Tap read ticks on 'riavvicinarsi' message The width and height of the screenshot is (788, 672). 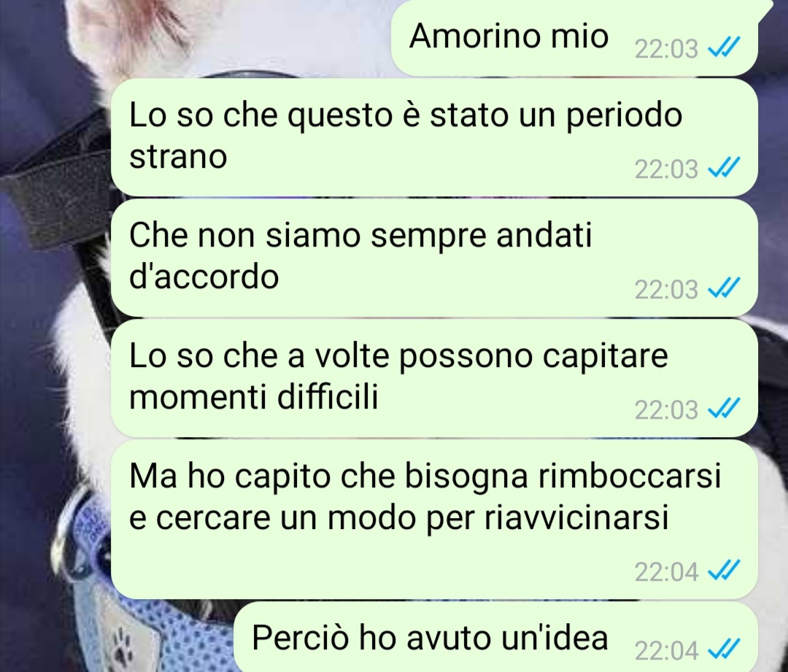click(724, 571)
